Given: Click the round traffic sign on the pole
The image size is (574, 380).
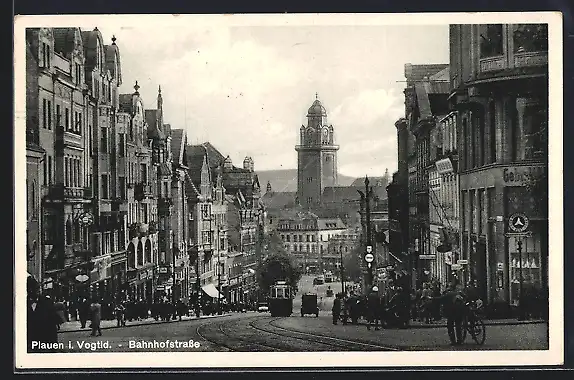Looking at the screenshot, I should coord(369,258).
